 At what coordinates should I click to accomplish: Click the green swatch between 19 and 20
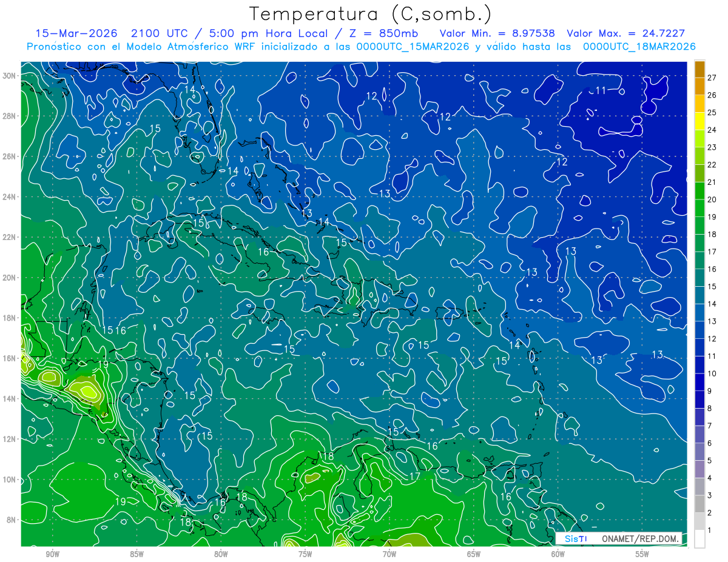pos(699,208)
